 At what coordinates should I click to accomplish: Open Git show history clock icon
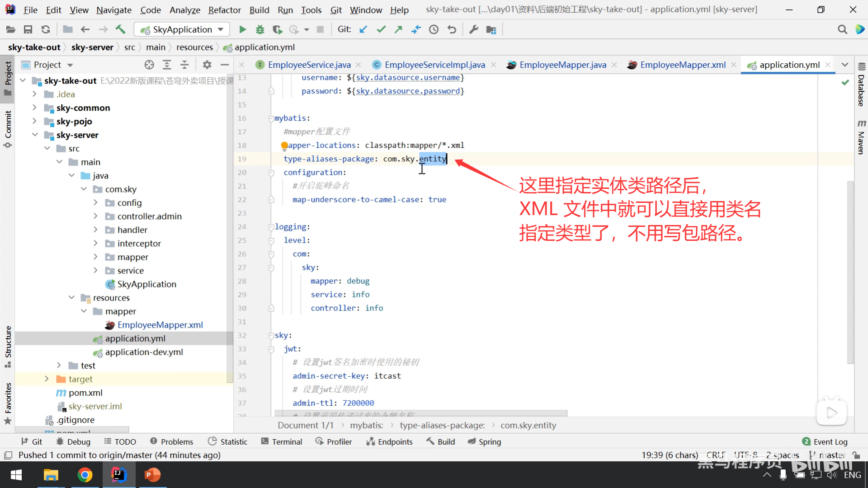coord(434,29)
